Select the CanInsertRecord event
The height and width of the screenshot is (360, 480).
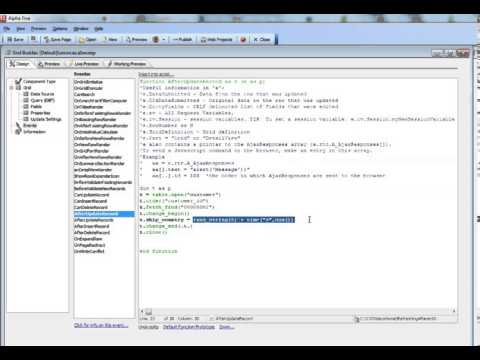coord(90,201)
